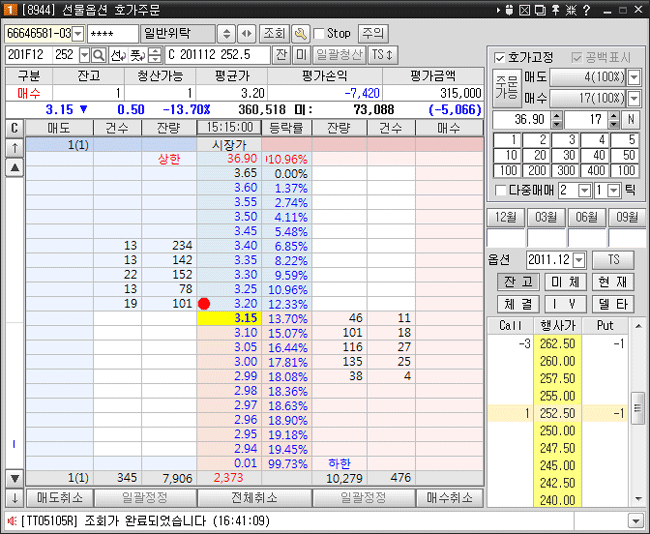
Task: Click the solid down triangle beside totals row
Action: point(15,478)
